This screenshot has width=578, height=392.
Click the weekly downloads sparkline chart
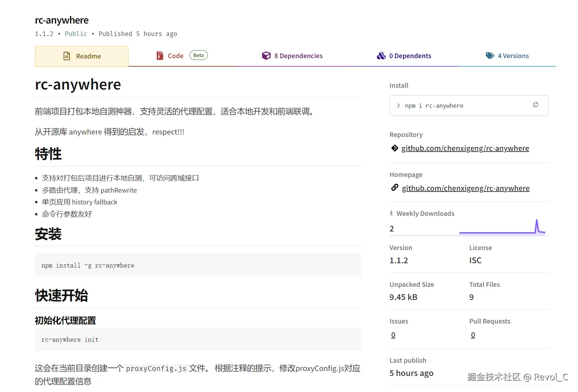click(x=502, y=227)
